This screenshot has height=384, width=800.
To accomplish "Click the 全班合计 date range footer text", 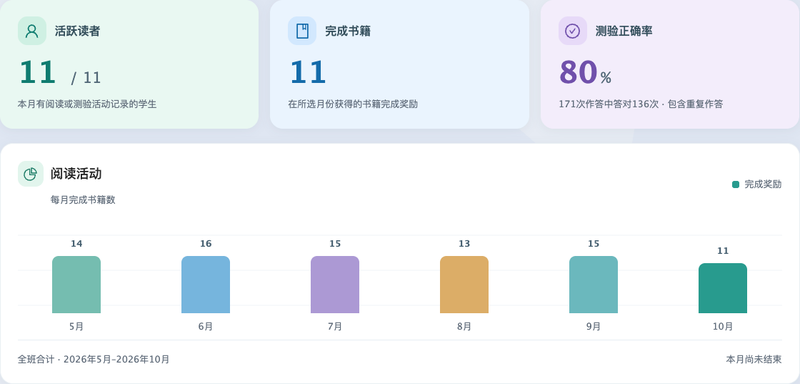I will 93,360.
